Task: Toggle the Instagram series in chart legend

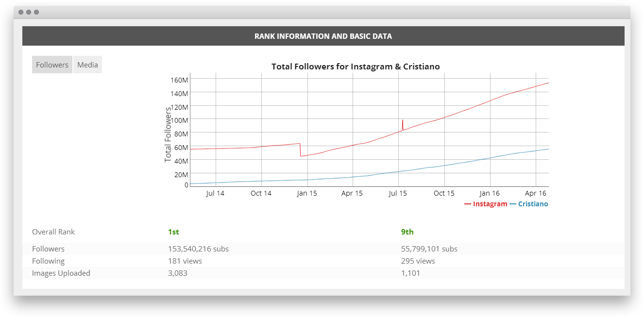Action: (486, 204)
